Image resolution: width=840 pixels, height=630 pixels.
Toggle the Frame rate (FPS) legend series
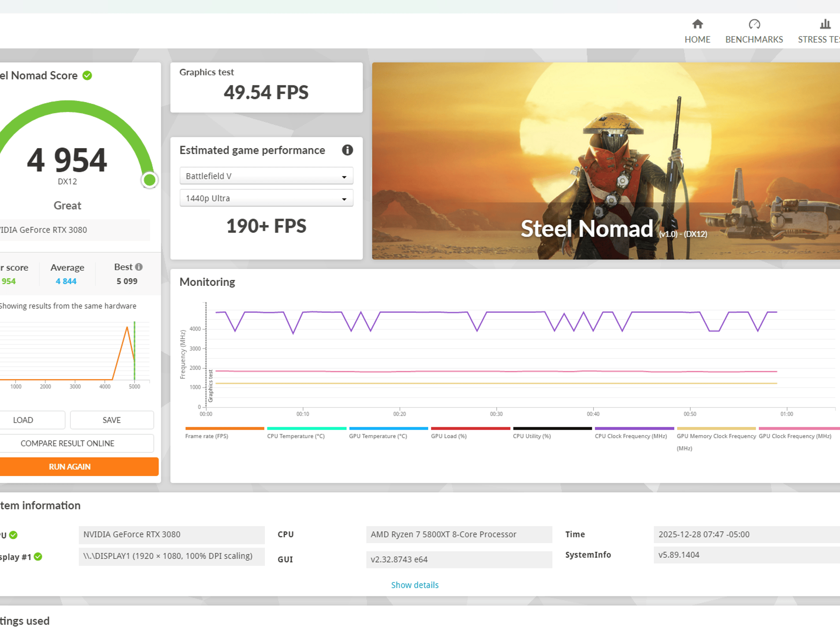206,436
